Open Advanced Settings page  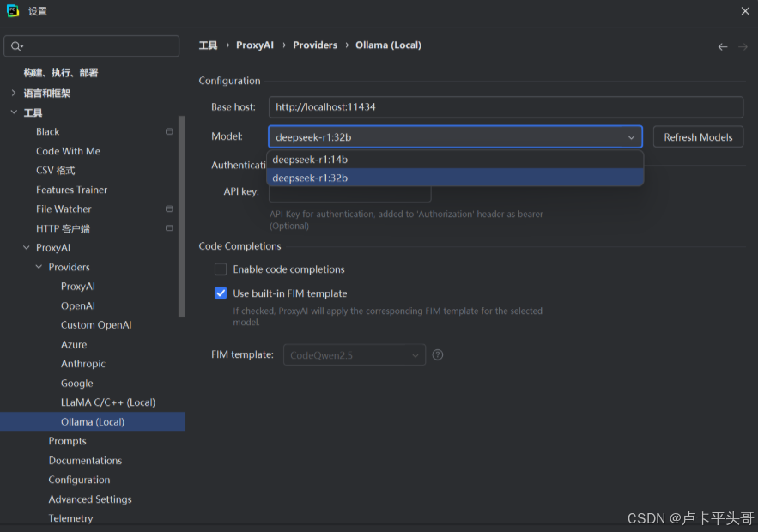click(90, 499)
